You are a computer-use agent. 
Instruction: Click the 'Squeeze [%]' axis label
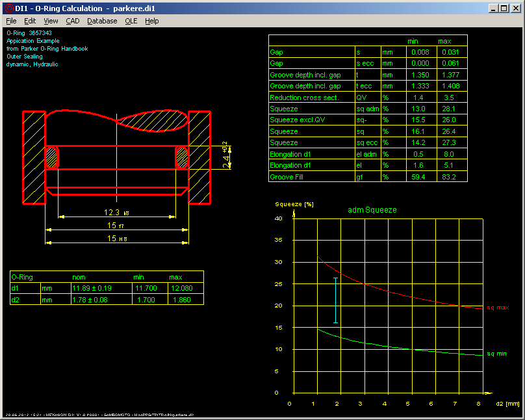[x=294, y=204]
